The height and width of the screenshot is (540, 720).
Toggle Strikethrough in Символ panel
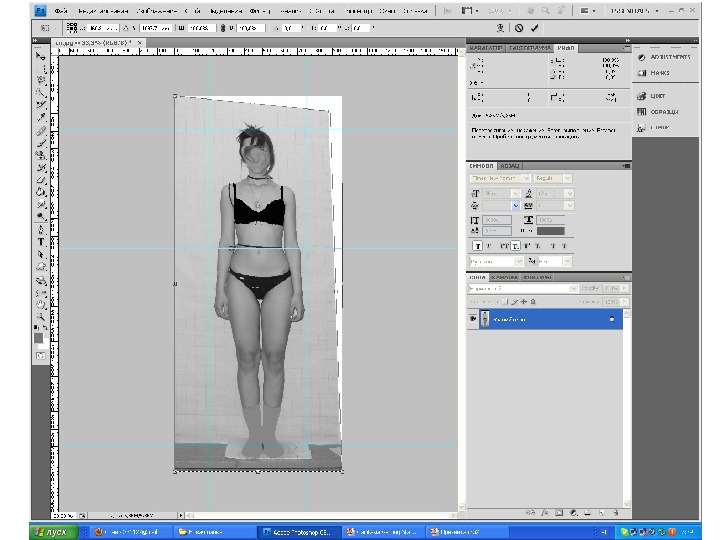coord(564,246)
